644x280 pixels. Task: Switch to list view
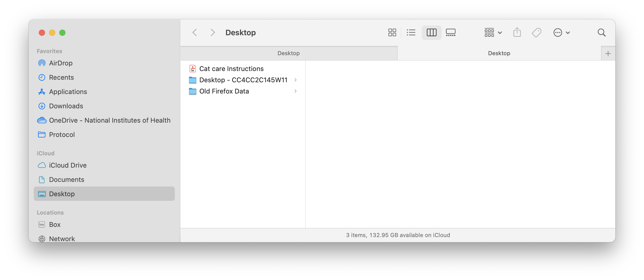tap(411, 32)
